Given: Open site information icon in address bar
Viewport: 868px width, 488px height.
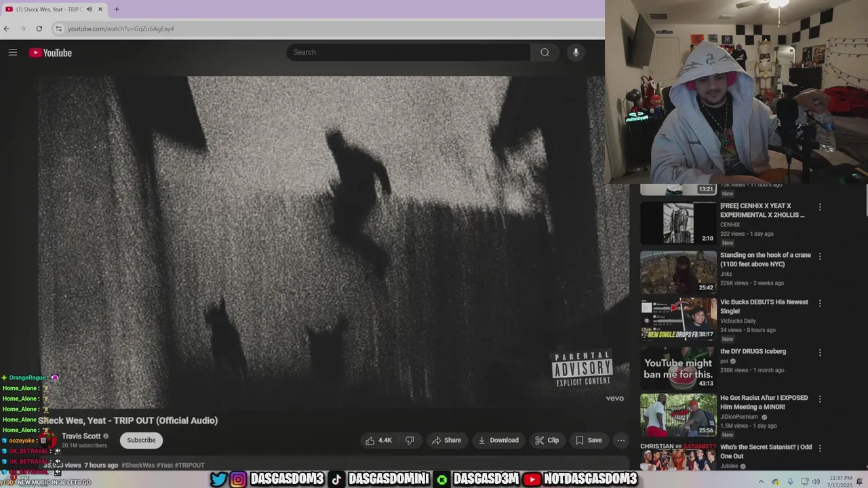Looking at the screenshot, I should click(x=59, y=28).
